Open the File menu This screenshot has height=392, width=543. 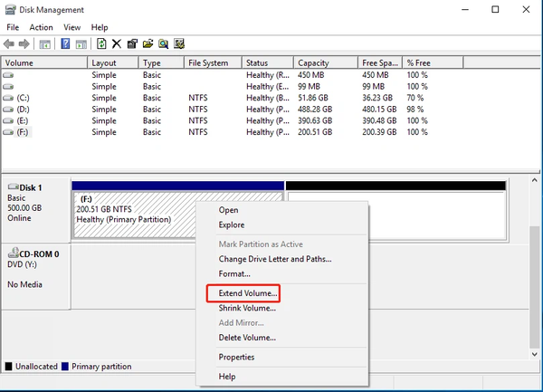pyautogui.click(x=13, y=27)
